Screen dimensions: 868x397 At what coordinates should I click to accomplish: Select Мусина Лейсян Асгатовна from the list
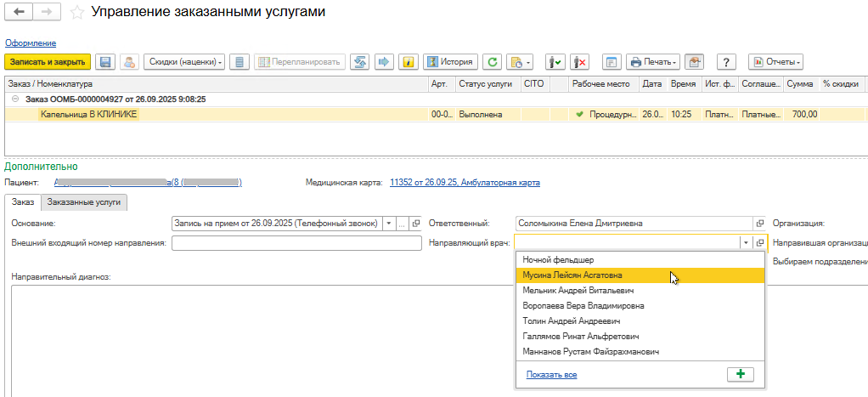572,275
